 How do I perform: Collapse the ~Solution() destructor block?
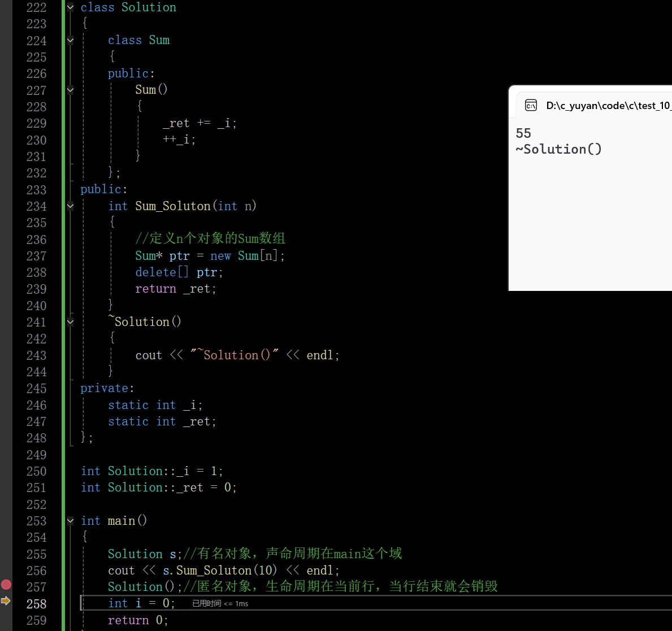point(70,322)
